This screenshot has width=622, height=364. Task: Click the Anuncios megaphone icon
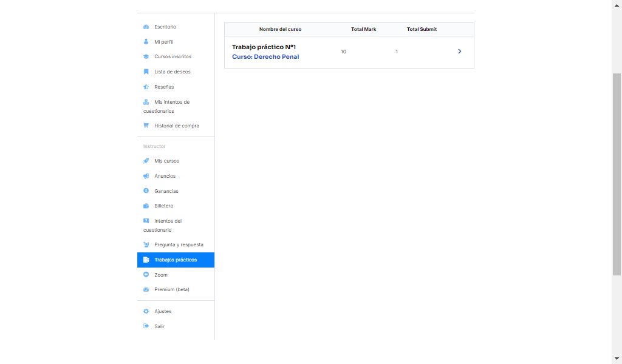click(146, 176)
